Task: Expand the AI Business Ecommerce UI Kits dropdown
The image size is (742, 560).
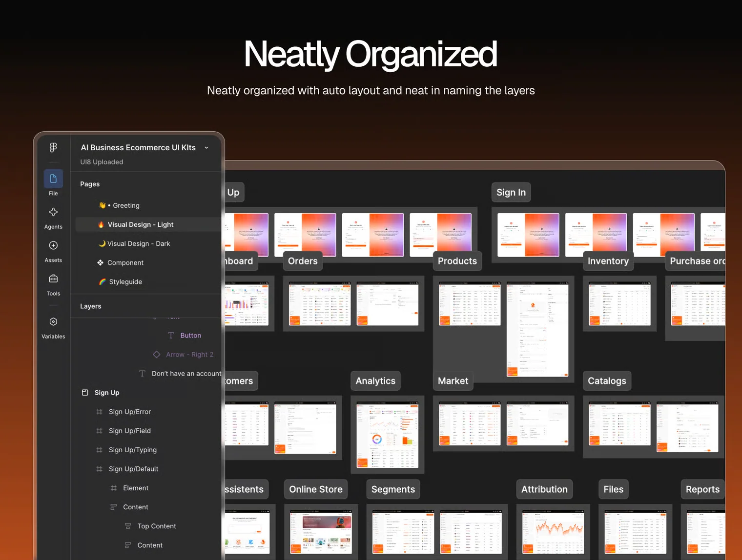Action: (x=206, y=148)
